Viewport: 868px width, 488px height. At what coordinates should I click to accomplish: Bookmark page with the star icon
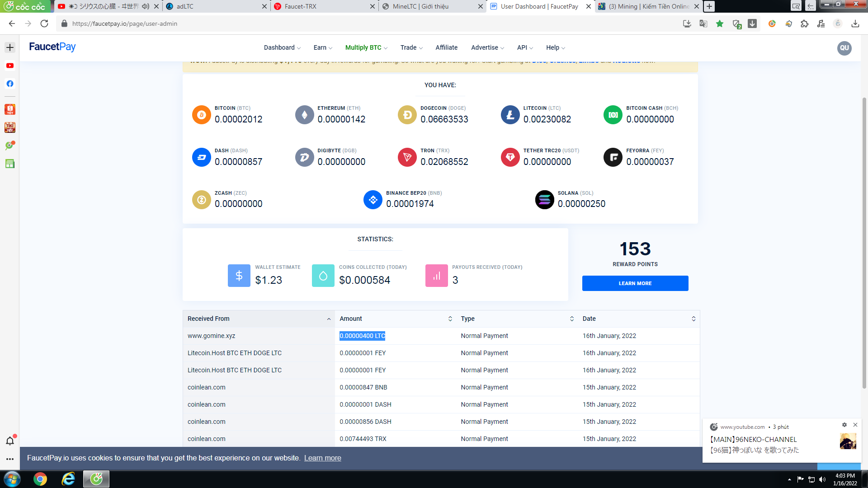pyautogui.click(x=720, y=24)
